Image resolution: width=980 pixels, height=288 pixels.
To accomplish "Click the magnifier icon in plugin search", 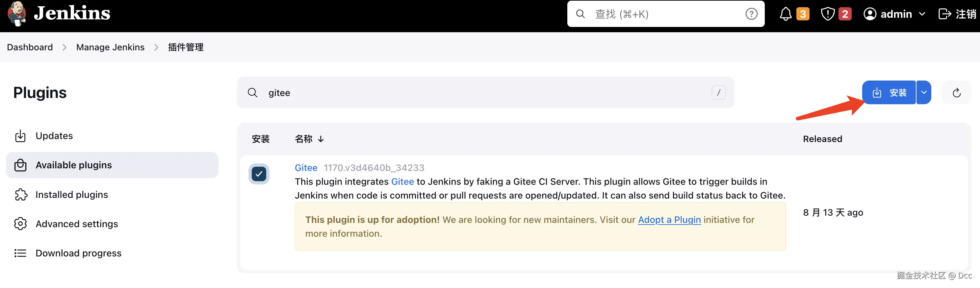I will click(x=253, y=93).
